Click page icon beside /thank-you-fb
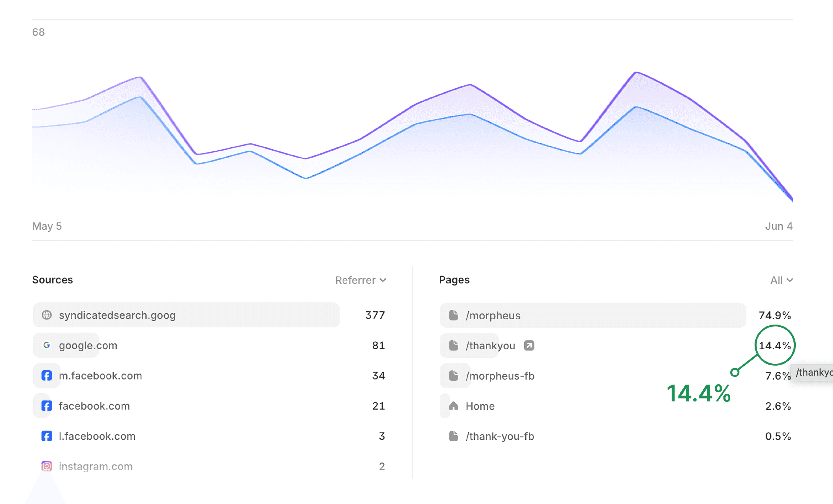 pos(453,436)
